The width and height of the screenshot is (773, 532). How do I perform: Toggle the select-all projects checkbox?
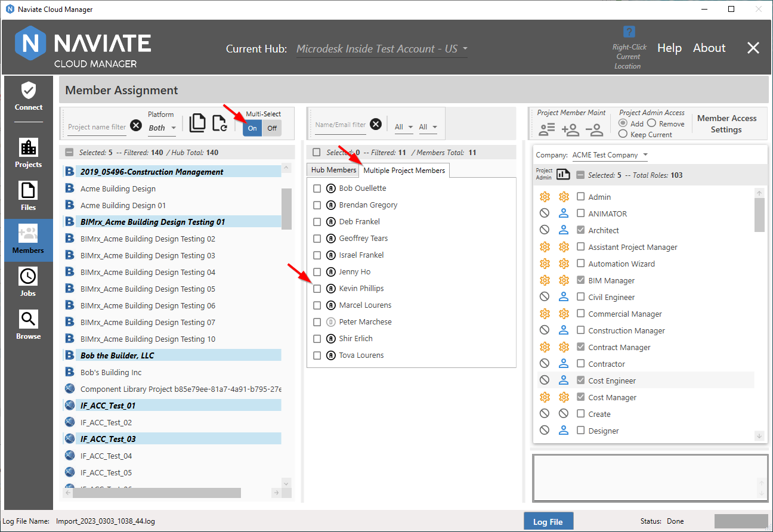69,152
